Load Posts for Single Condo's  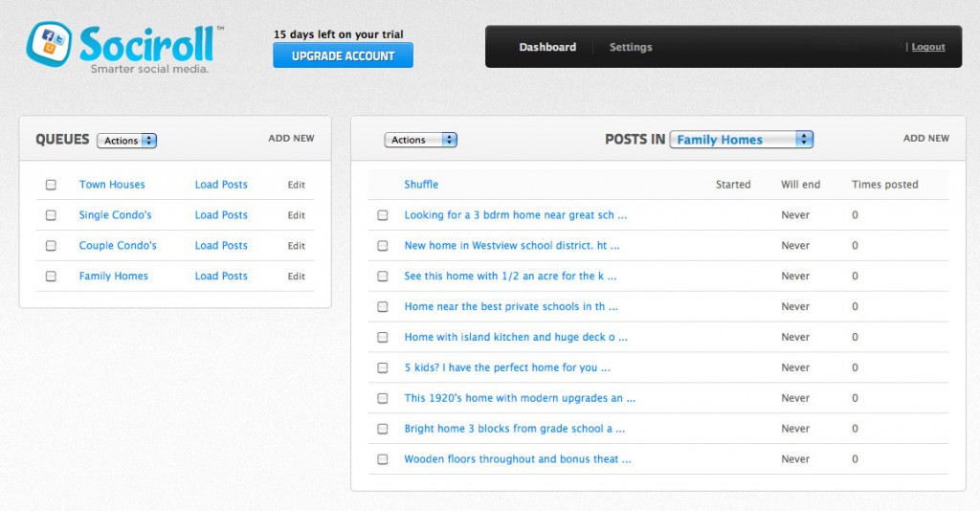coord(221,215)
